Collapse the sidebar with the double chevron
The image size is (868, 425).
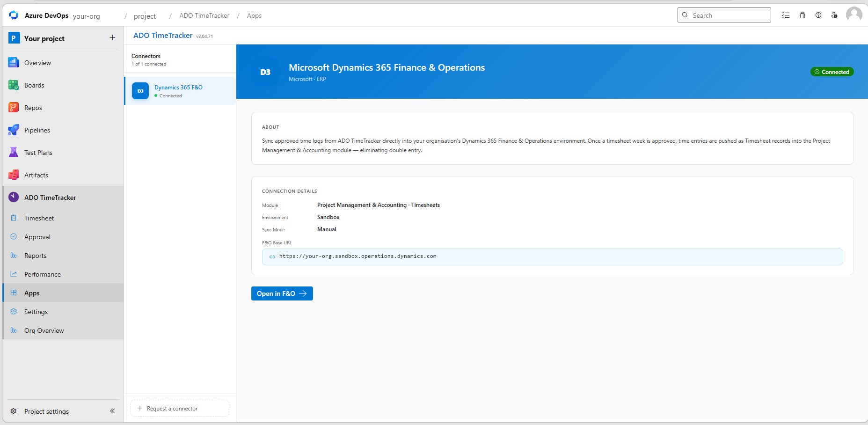pyautogui.click(x=112, y=411)
